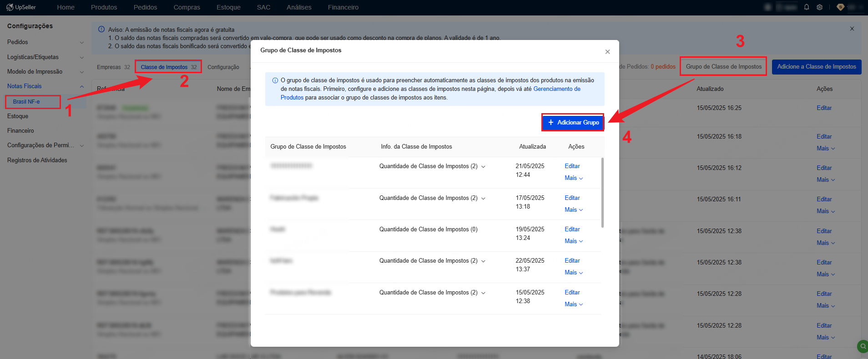Dismiss the Aviso notice banner
The image size is (868, 359).
click(x=852, y=29)
